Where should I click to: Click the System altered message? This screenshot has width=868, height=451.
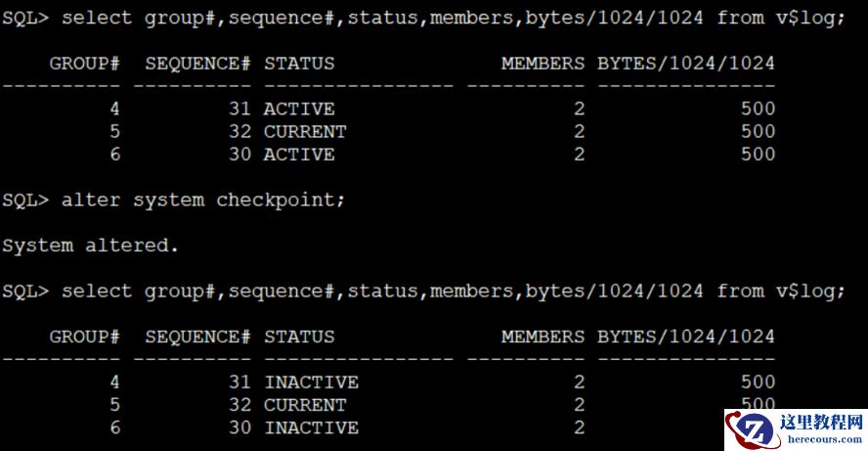click(x=90, y=246)
